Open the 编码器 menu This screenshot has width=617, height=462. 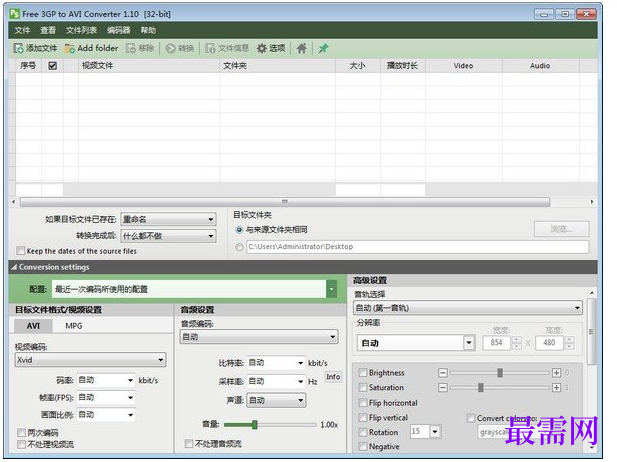coord(118,30)
